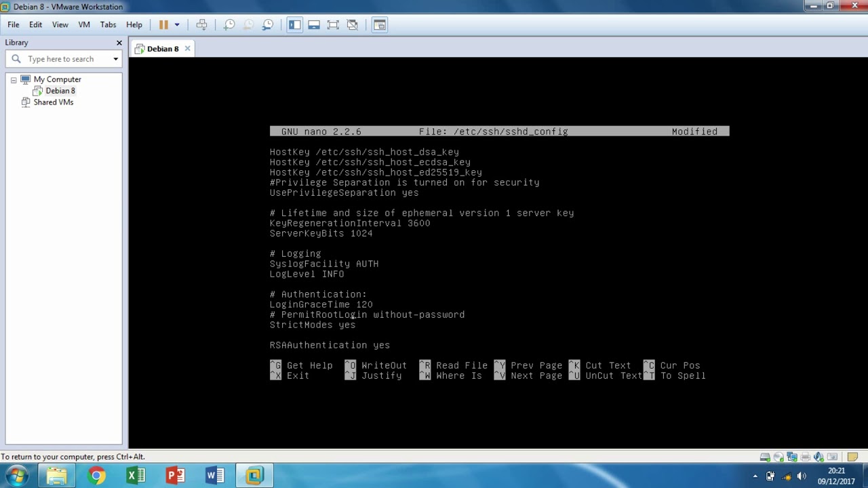Switch to the Debian 8 tab

[x=163, y=49]
